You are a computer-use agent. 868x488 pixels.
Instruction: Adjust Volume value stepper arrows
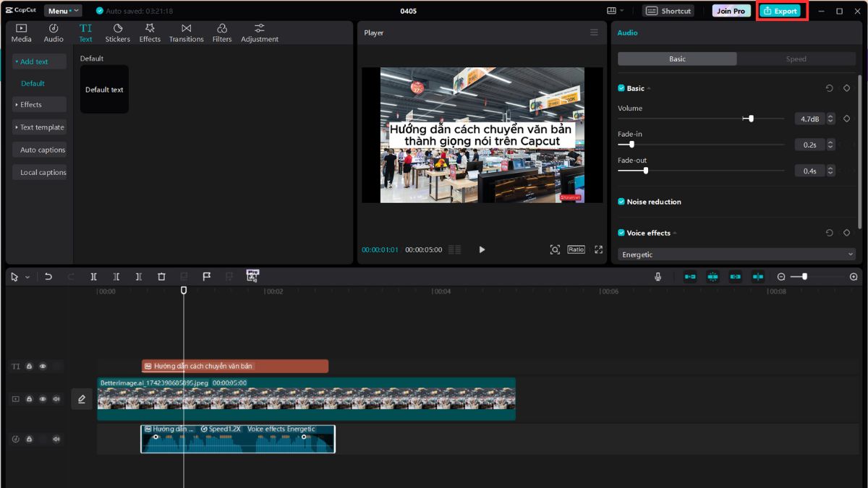pos(830,119)
